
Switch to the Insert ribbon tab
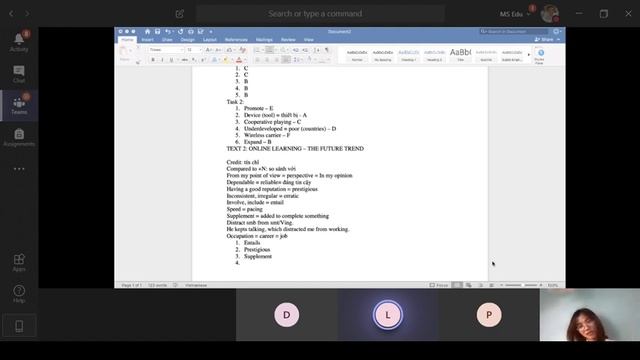[147, 40]
